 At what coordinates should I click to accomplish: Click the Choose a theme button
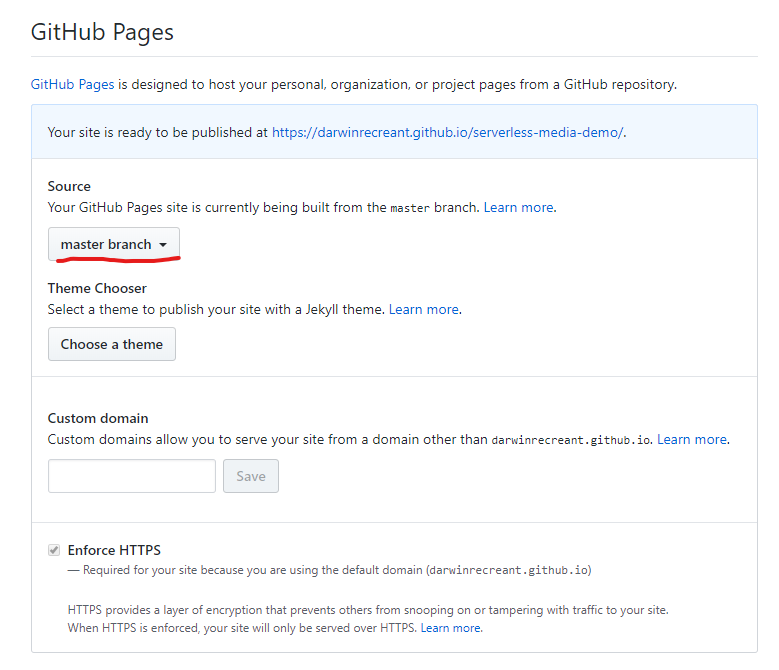click(x=112, y=344)
